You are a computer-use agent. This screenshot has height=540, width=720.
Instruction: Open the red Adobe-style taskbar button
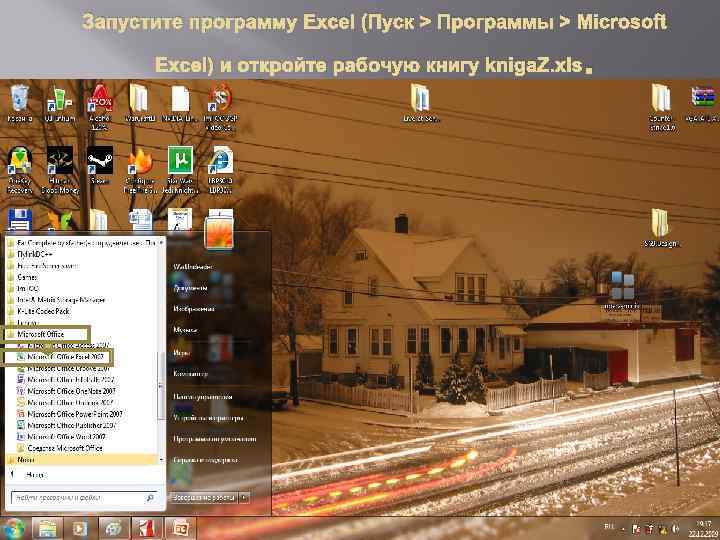tap(147, 528)
